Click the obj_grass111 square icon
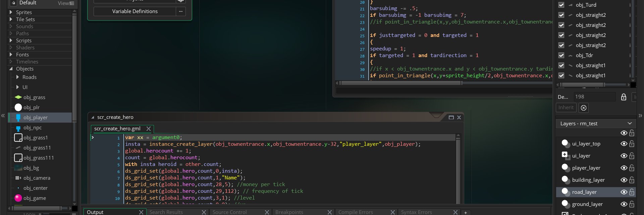Viewport: 644px width, 215px height. [x=18, y=158]
